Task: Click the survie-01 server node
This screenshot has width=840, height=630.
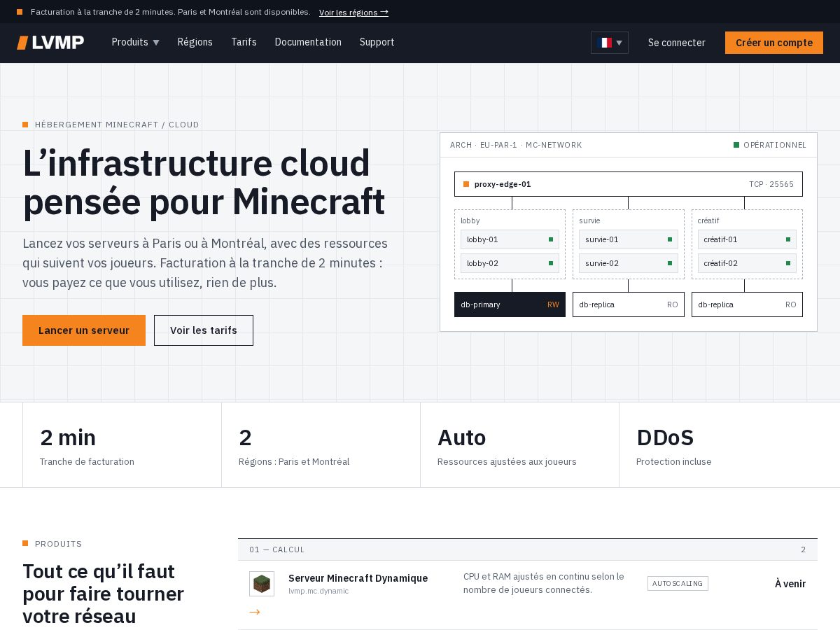Action: click(x=628, y=239)
